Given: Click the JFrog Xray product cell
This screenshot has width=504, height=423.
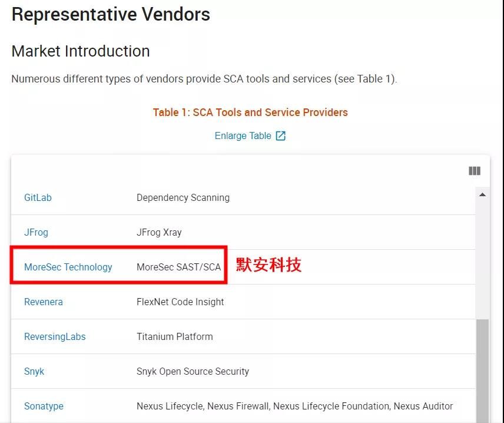Looking at the screenshot, I should [x=159, y=232].
